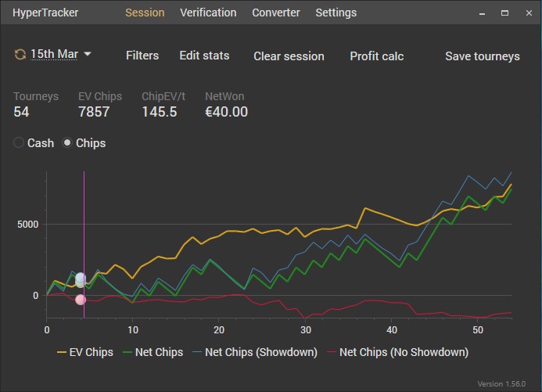Click the refresh icon beside the date
542x392 pixels.
(x=20, y=54)
